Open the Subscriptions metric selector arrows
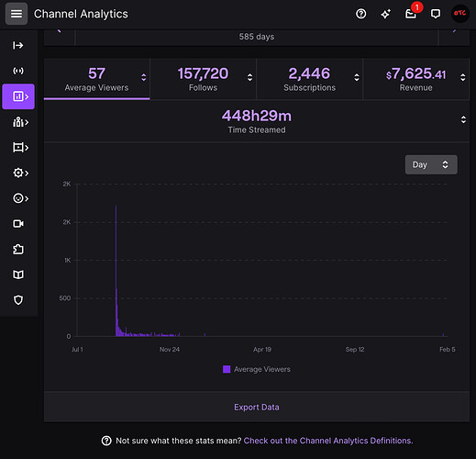The width and height of the screenshot is (476, 459). (x=357, y=77)
